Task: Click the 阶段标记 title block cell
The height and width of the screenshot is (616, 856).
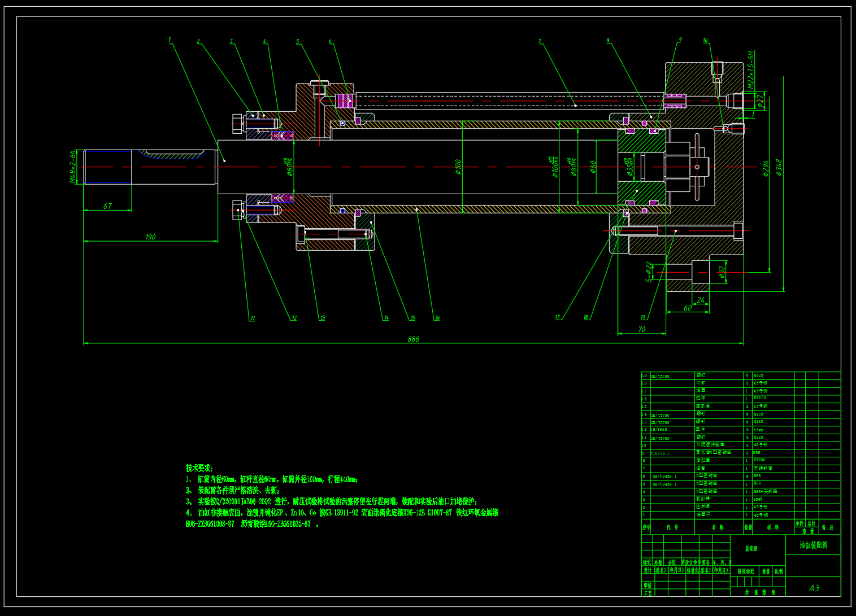Action: (x=745, y=571)
